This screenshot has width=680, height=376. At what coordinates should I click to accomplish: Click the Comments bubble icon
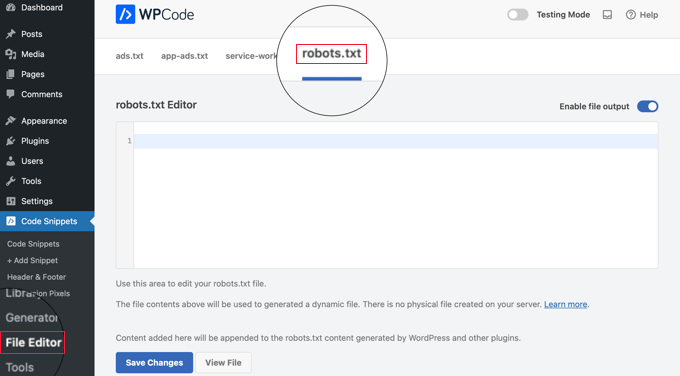pyautogui.click(x=11, y=94)
